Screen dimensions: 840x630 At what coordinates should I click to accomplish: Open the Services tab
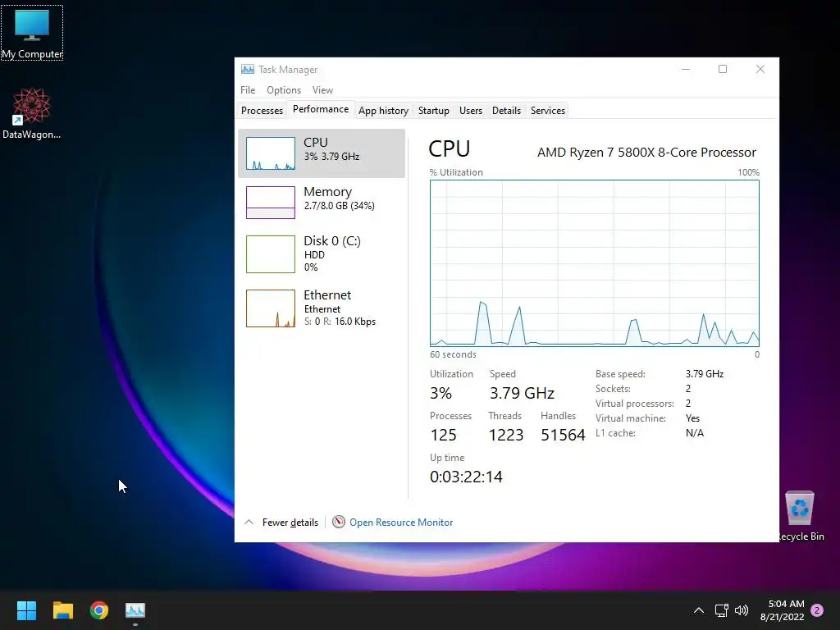click(x=547, y=111)
